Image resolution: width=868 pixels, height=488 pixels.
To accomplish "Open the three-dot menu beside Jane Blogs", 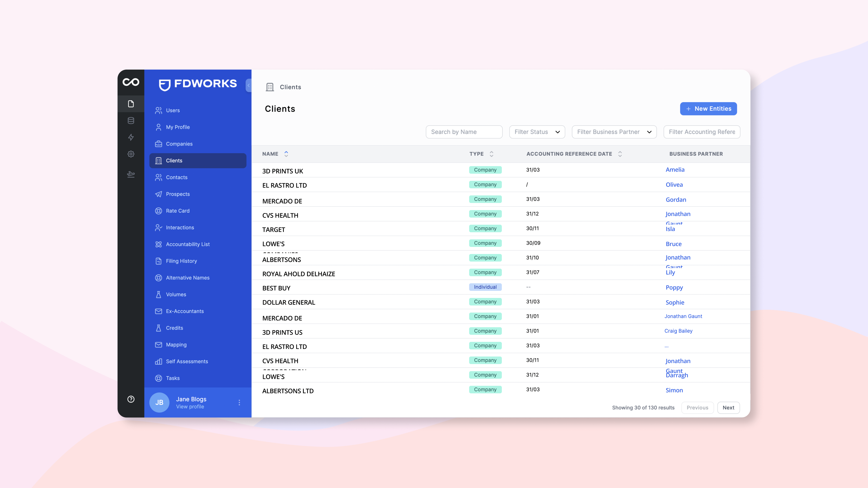I will (239, 402).
